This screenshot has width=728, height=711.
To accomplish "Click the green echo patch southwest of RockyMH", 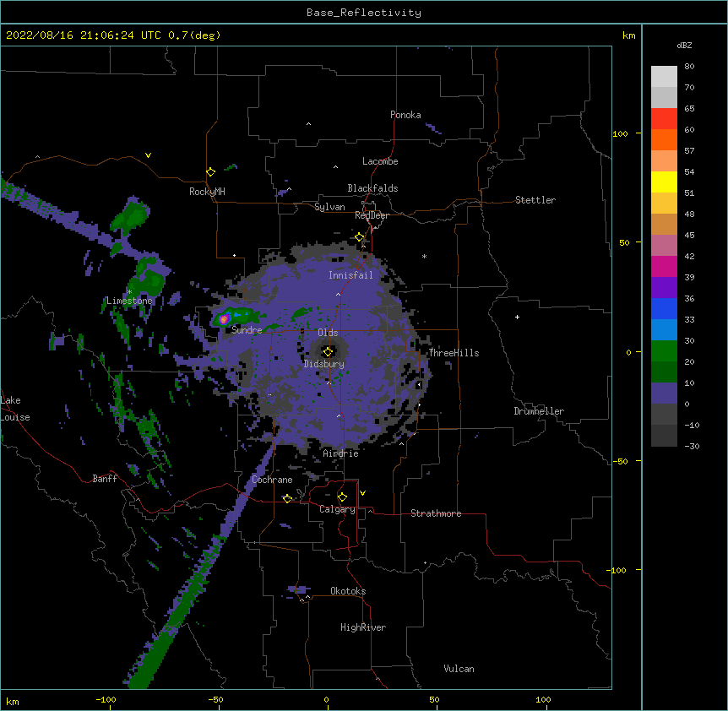I will pyautogui.click(x=132, y=216).
